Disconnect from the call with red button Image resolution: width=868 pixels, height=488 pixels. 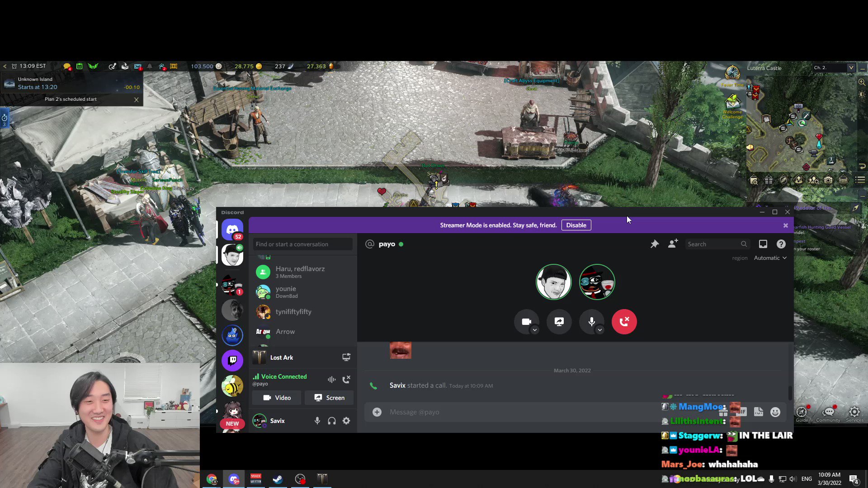(x=624, y=322)
